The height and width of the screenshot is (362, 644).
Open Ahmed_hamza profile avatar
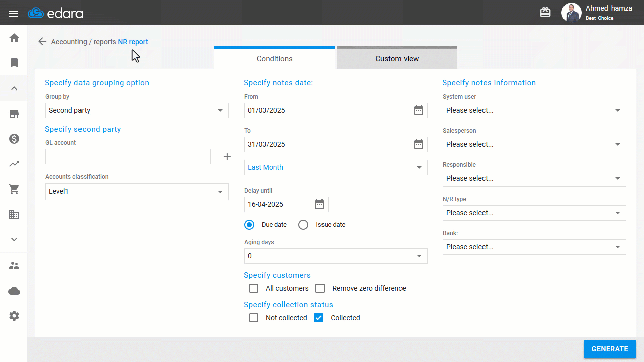571,13
